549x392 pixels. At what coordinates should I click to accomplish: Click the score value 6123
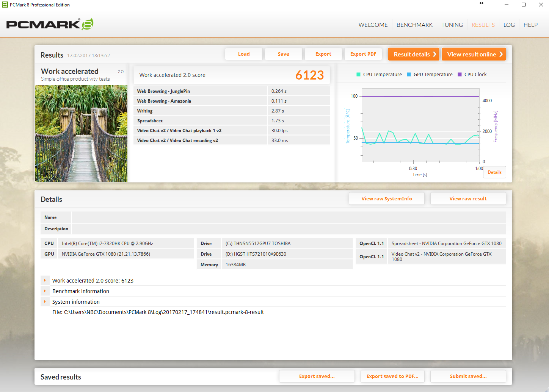[309, 75]
